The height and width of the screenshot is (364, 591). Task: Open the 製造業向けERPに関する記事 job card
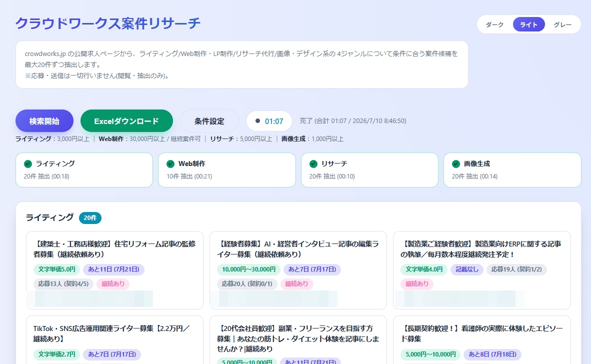click(481, 270)
